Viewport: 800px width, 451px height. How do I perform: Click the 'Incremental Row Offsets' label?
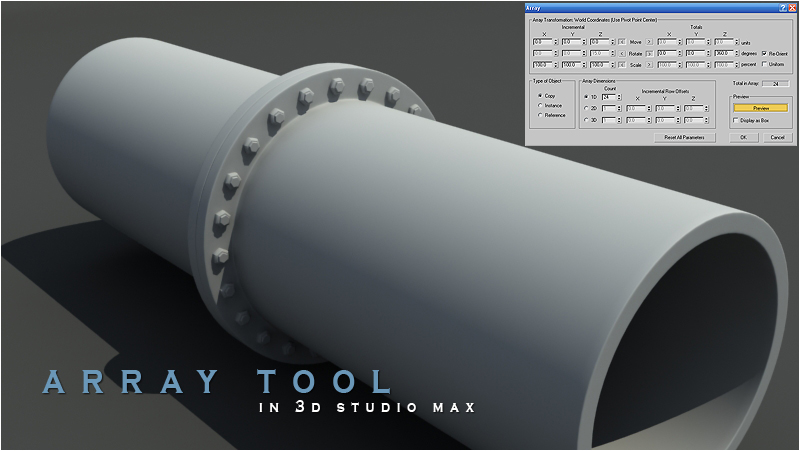coord(665,91)
